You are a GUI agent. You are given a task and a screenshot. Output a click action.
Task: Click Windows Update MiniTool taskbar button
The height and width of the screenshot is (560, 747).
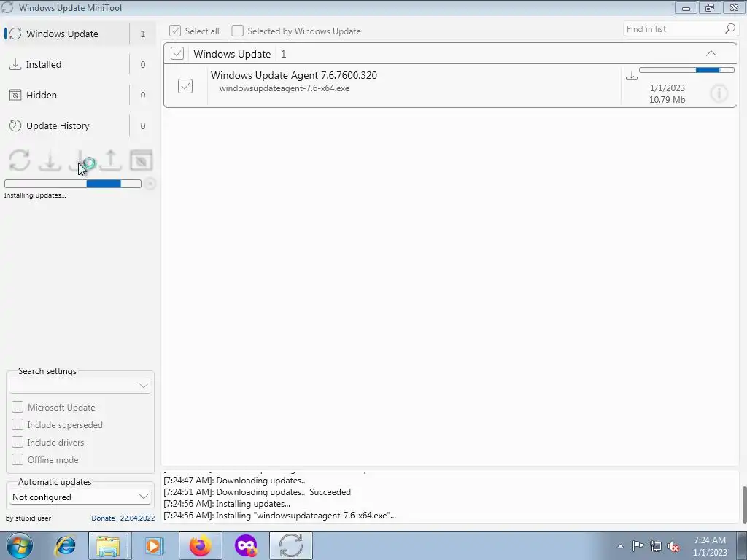coord(291,545)
